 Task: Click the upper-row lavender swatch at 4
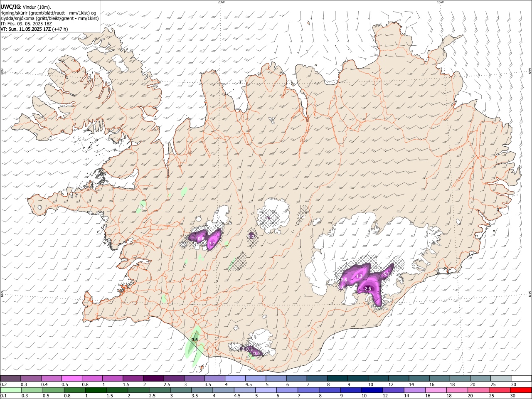235,378
